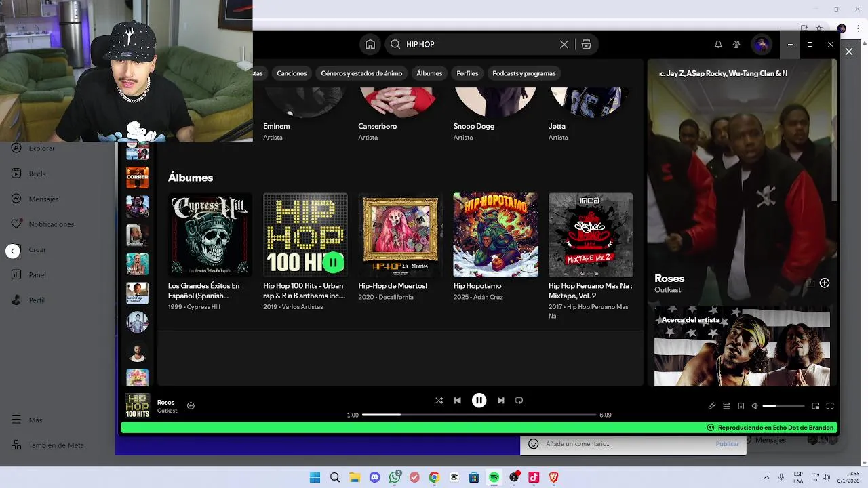Go to Spotify home via house icon
This screenshot has height=488, width=868.
coord(370,45)
